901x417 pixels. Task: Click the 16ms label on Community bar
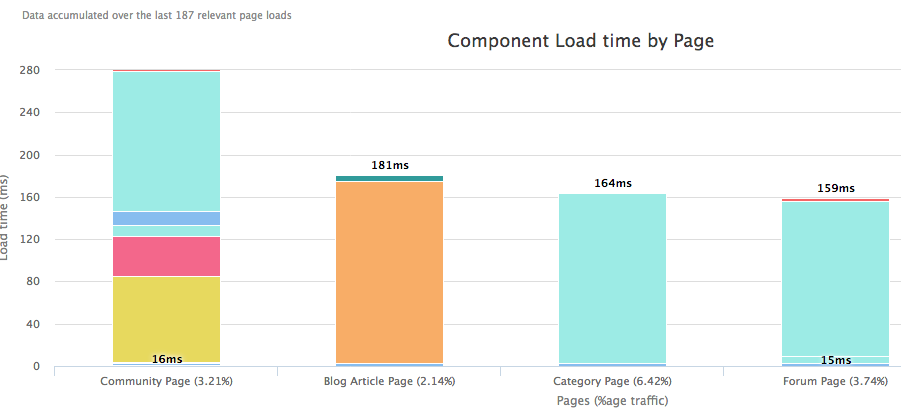tap(167, 359)
